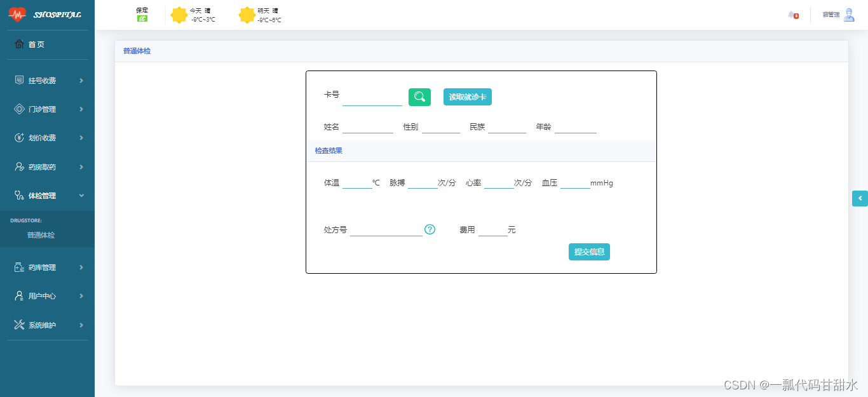Image resolution: width=868 pixels, height=397 pixels.
Task: Focus the 血压 input field
Action: click(x=575, y=183)
